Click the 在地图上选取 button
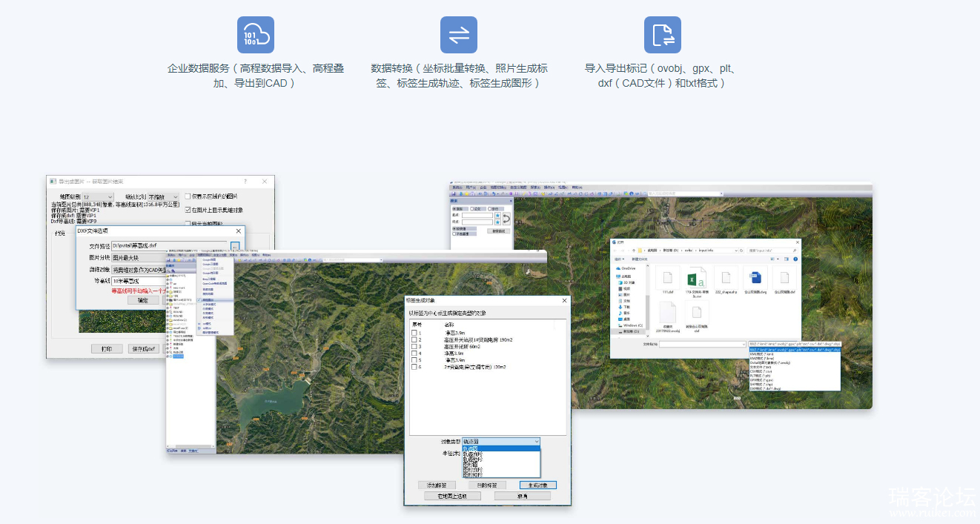The image size is (980, 524). tap(453, 496)
